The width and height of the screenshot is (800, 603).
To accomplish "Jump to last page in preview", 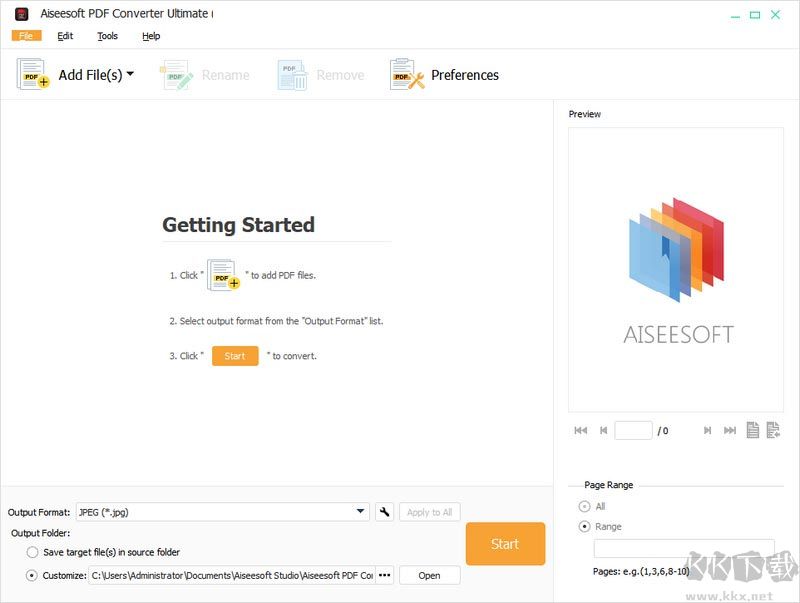I will coord(730,431).
